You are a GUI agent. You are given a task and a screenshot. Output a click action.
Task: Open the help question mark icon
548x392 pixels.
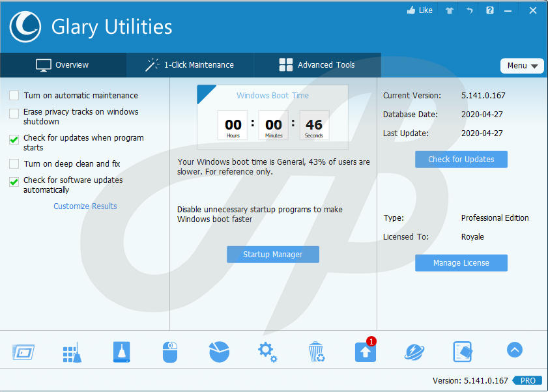click(x=490, y=10)
